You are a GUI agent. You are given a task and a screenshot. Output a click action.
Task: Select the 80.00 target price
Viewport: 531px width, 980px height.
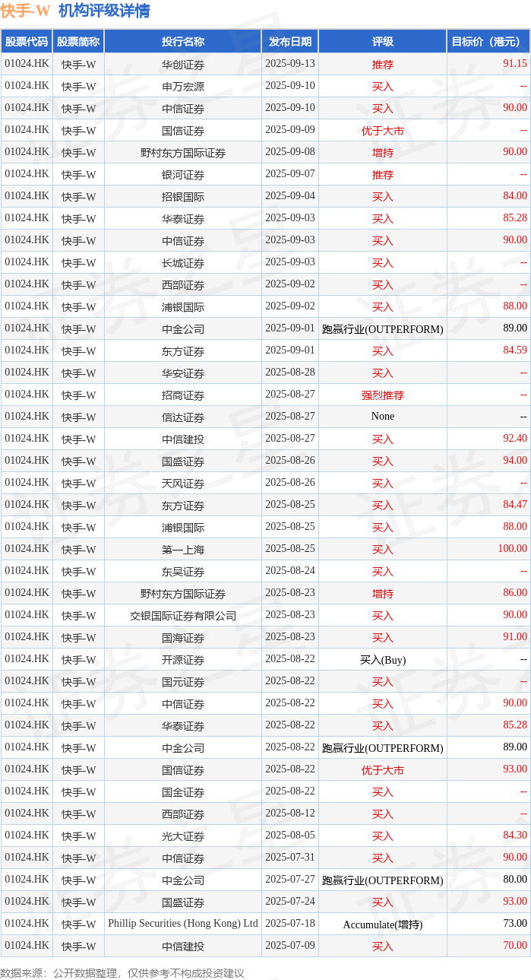point(515,880)
